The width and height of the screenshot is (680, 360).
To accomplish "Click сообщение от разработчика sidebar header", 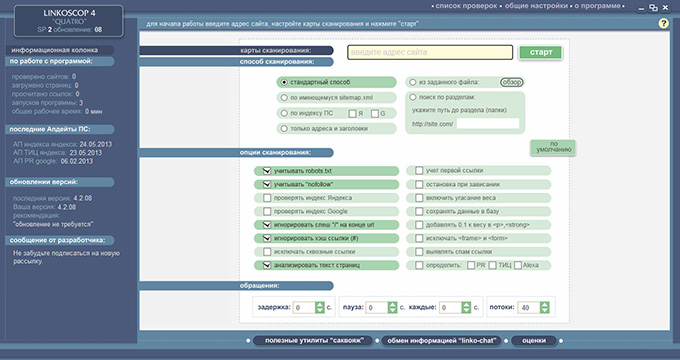I will pos(60,240).
